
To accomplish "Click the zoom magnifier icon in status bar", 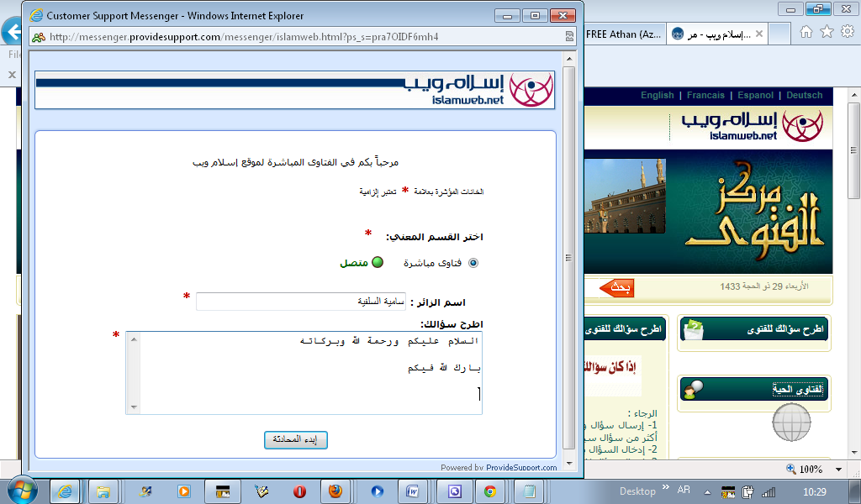I will (x=790, y=469).
